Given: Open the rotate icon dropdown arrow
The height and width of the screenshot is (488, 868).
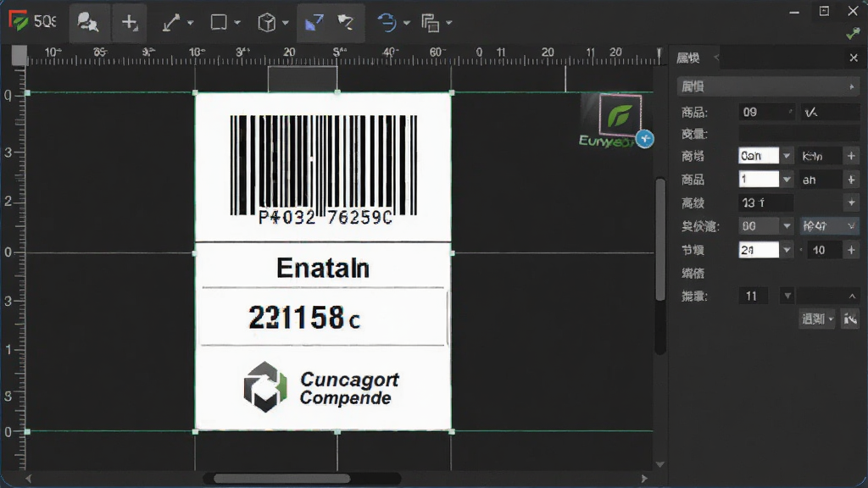Looking at the screenshot, I should pyautogui.click(x=407, y=23).
